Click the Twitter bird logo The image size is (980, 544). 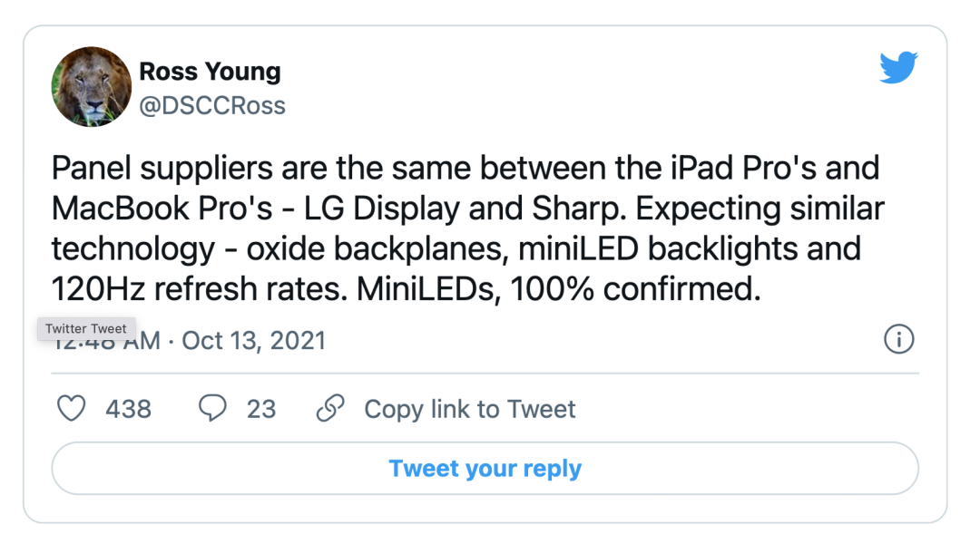[898, 69]
